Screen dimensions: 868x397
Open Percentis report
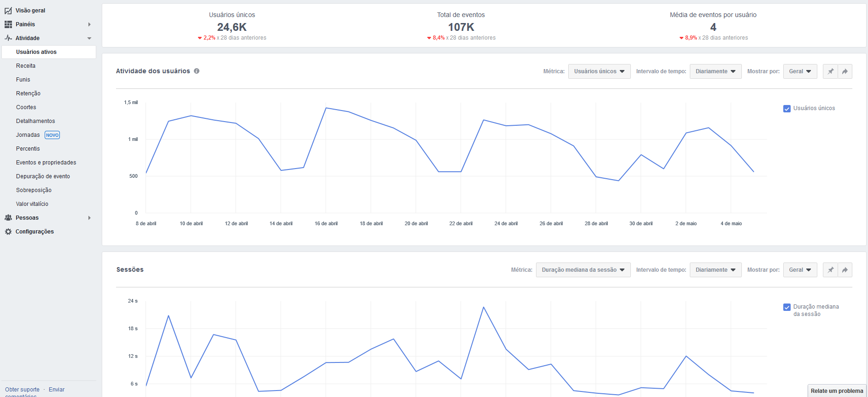coord(28,149)
